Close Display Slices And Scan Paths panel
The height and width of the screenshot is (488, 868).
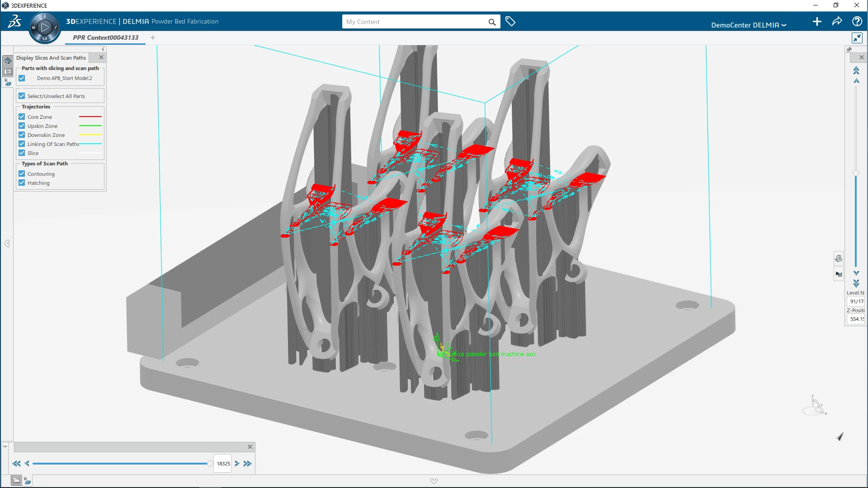[101, 57]
